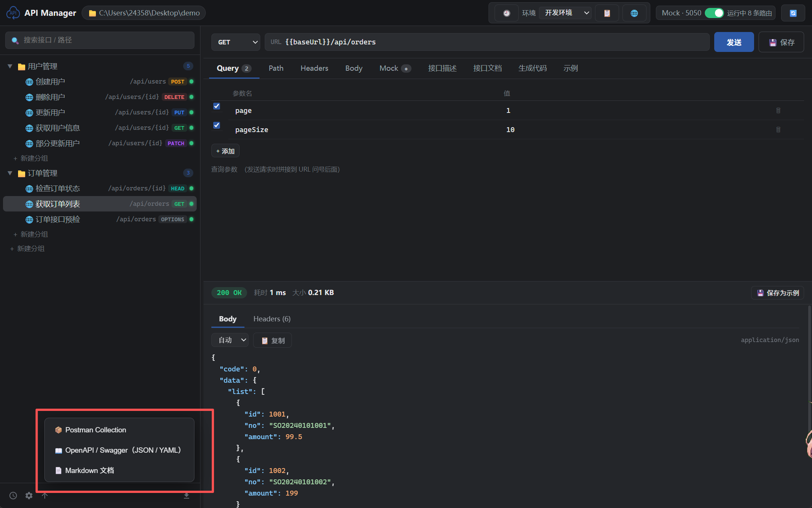Click 新建分组 under the 用户管理 group
The height and width of the screenshot is (508, 812).
pos(31,158)
